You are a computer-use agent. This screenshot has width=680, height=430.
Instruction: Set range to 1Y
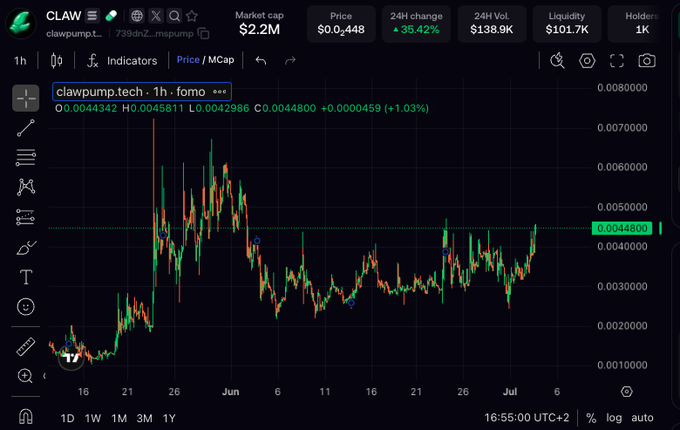pos(169,418)
